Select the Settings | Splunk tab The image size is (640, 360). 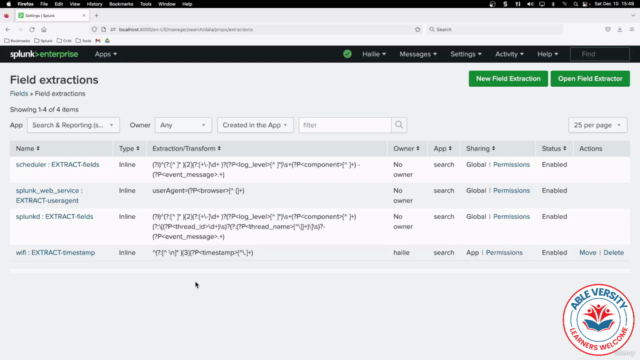pyautogui.click(x=52, y=16)
